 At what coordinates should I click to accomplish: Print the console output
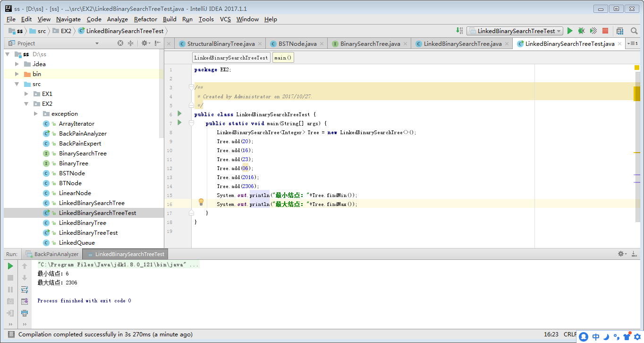coord(25,313)
